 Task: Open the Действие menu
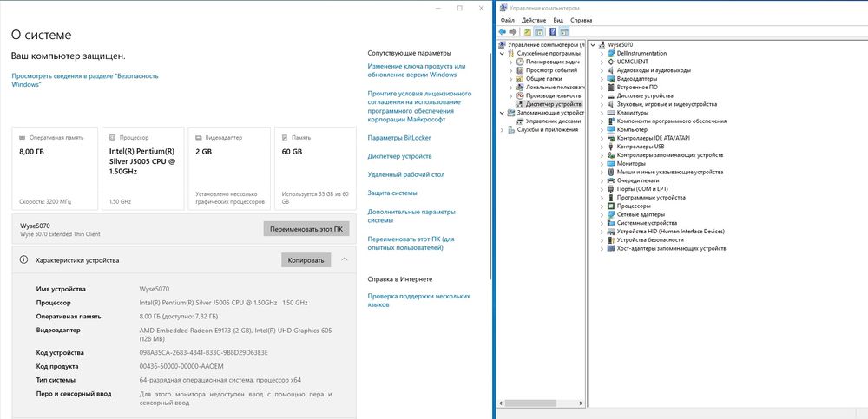(534, 20)
